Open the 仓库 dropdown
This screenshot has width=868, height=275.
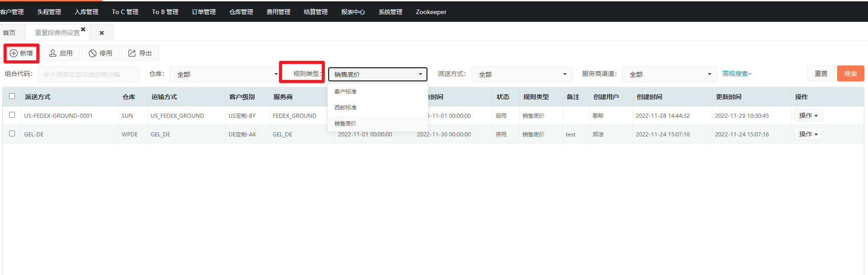coord(225,74)
